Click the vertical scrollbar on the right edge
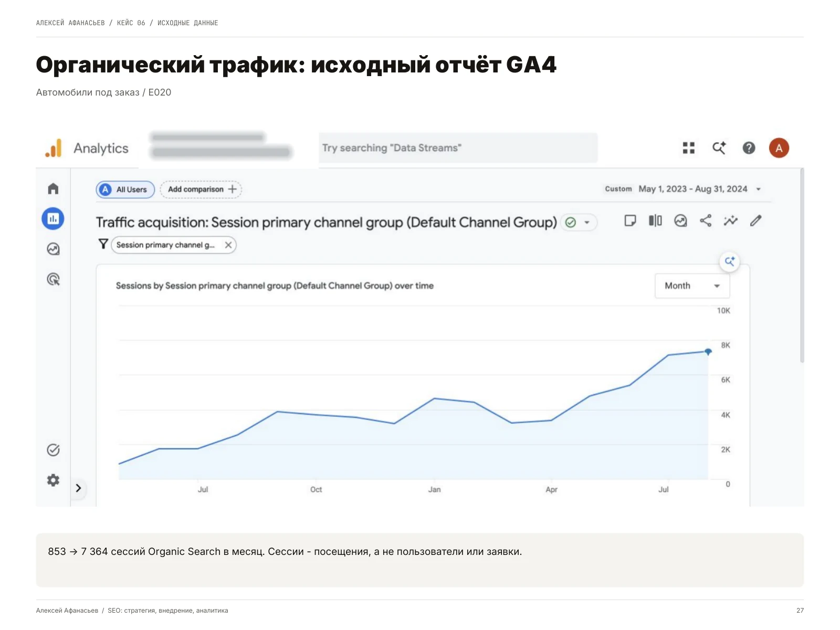Image resolution: width=840 pixels, height=630 pixels. (x=802, y=265)
